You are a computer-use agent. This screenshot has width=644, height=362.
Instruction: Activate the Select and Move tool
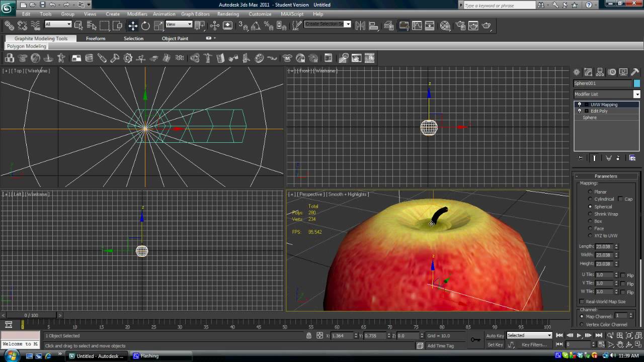(x=133, y=26)
